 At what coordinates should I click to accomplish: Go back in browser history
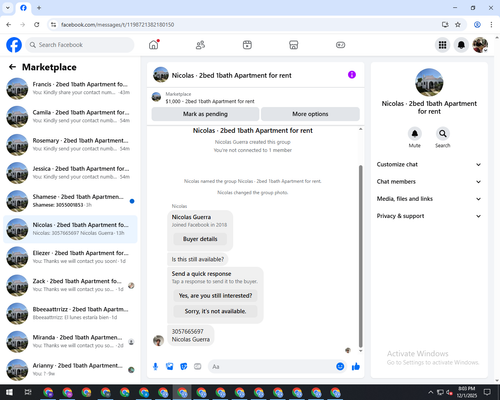tap(9, 25)
